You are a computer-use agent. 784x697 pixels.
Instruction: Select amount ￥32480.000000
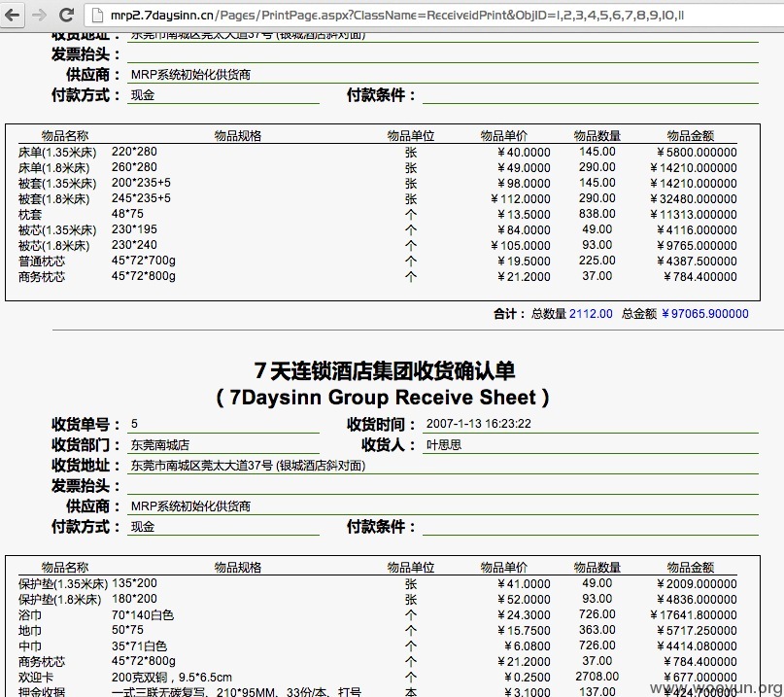(x=694, y=198)
